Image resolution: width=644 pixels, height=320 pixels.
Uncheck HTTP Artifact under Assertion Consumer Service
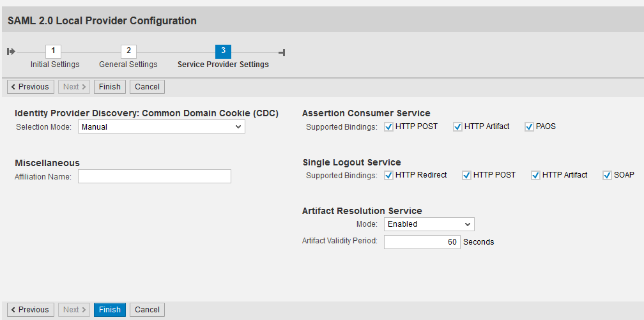457,127
